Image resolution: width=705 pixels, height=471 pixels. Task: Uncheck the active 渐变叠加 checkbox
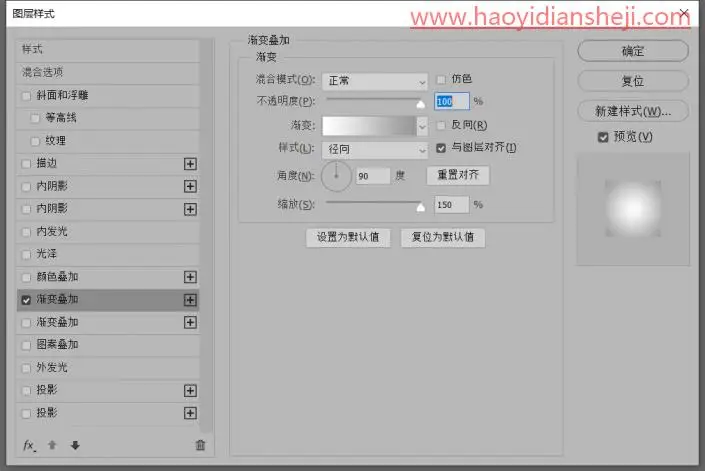point(26,300)
